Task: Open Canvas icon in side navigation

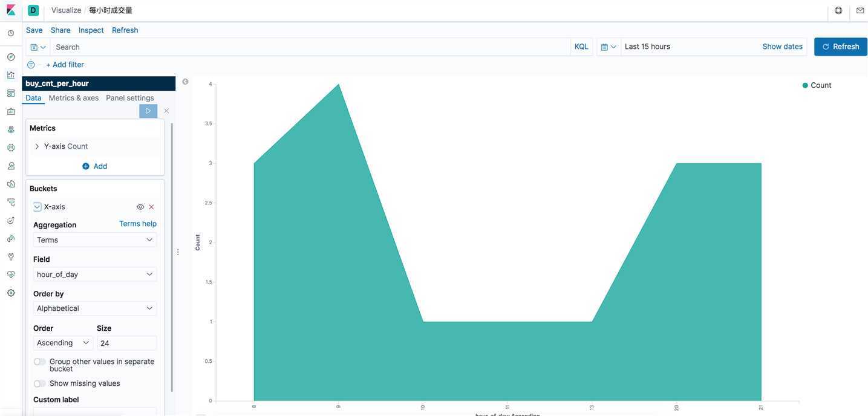Action: (x=11, y=111)
